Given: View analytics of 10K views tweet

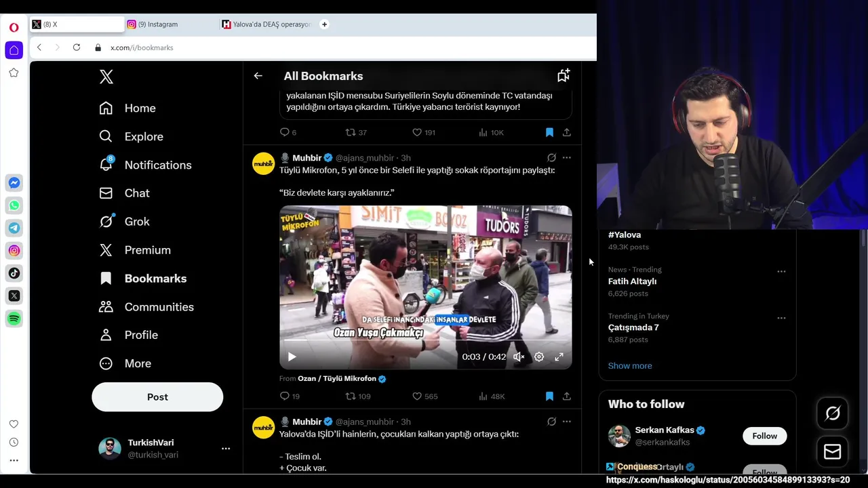Looking at the screenshot, I should pyautogui.click(x=491, y=132).
